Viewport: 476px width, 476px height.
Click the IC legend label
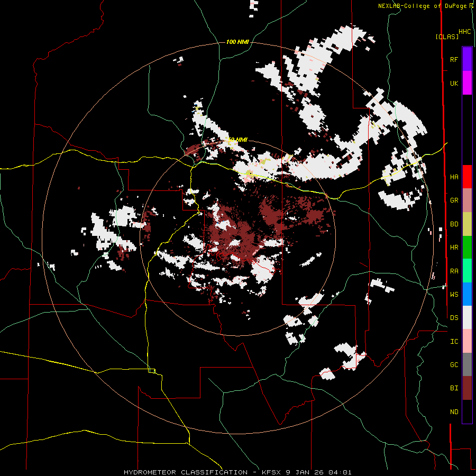[x=454, y=342]
